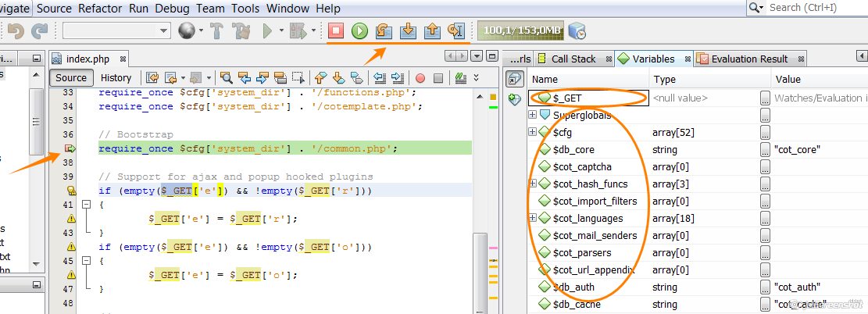Stop the debugger session with red square
This screenshot has width=868, height=314.
[x=336, y=30]
